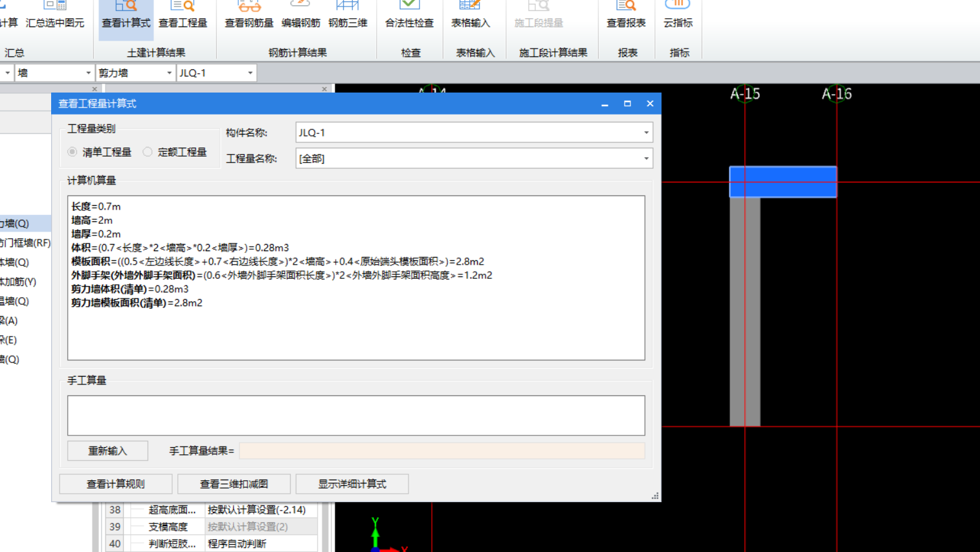Select 门框墙(RF) in the left tree
The height and width of the screenshot is (552, 980).
click(x=25, y=243)
